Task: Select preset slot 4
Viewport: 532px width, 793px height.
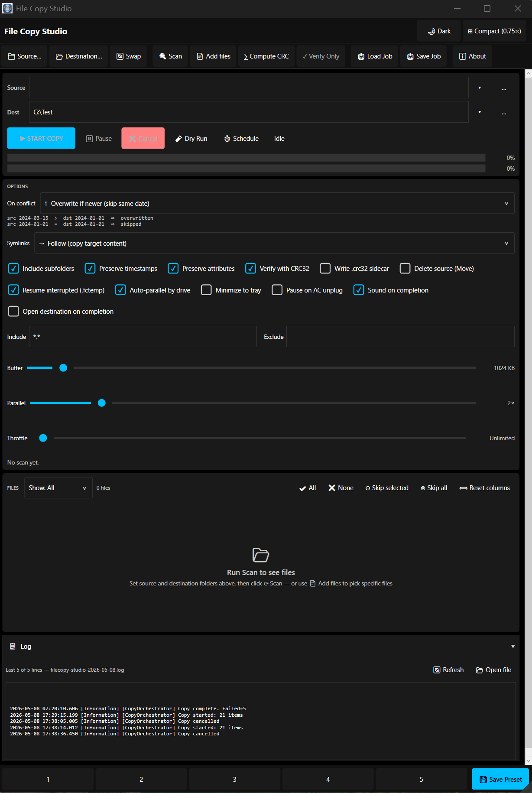Action: 328,779
